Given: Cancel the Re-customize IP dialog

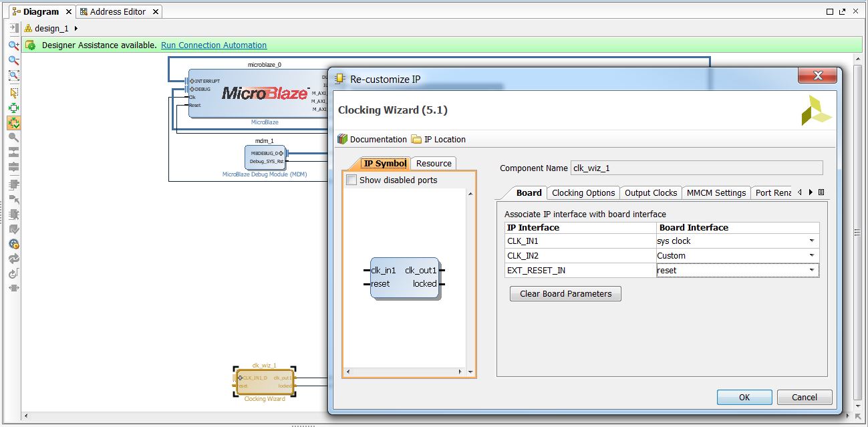Looking at the screenshot, I should pyautogui.click(x=805, y=397).
